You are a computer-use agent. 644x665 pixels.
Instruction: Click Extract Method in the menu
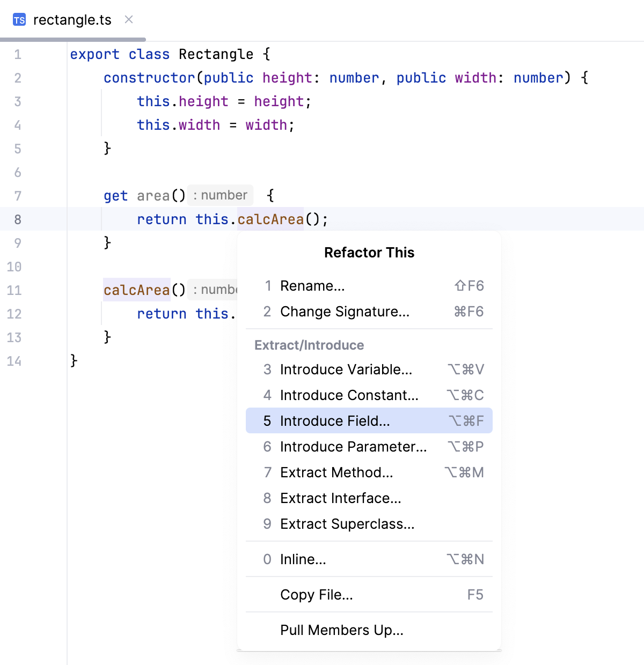tap(336, 472)
